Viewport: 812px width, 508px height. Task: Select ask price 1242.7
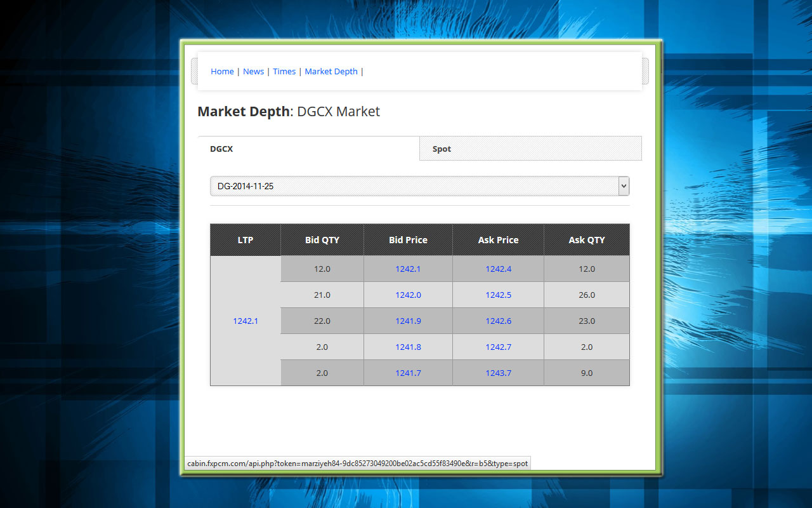498,347
